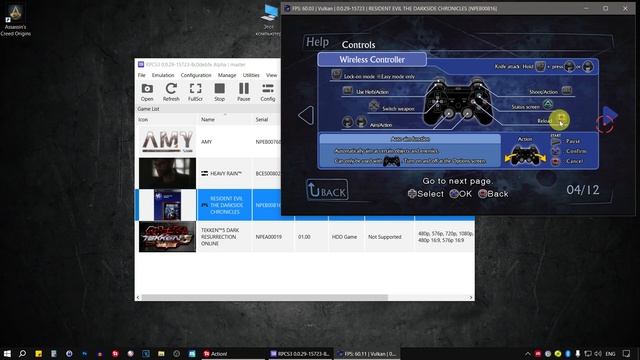This screenshot has height=360, width=640.
Task: Click the Reload square button icon
Action: click(562, 120)
